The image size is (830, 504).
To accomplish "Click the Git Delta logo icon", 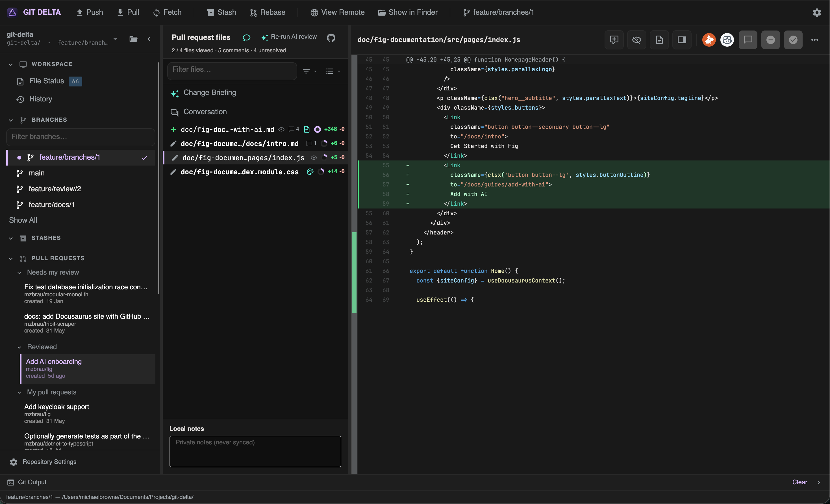I will pyautogui.click(x=12, y=12).
